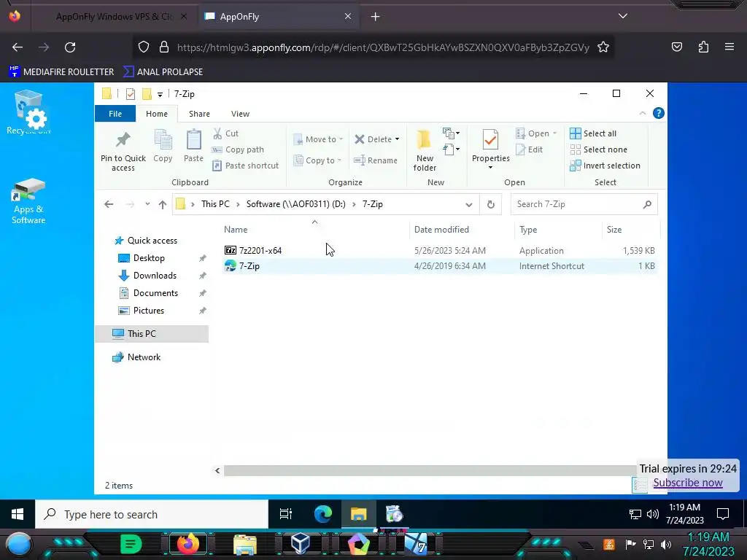Select Downloads in navigation pane
This screenshot has width=747, height=560.
[x=155, y=276]
